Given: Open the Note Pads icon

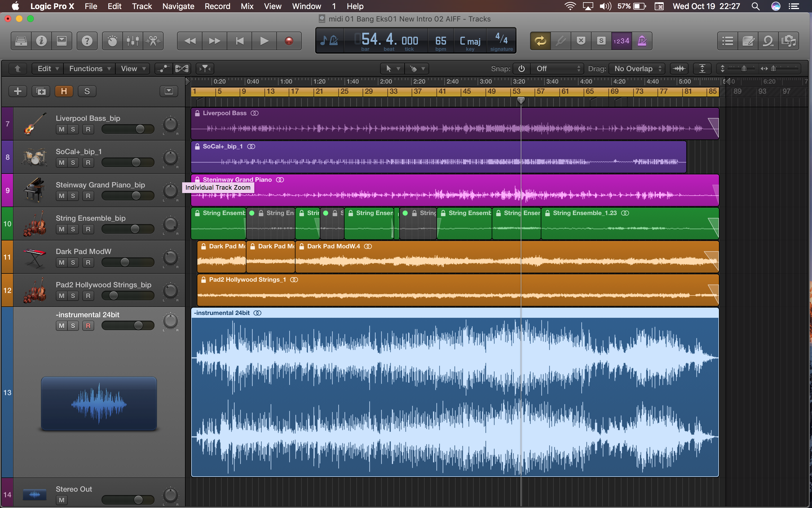Looking at the screenshot, I should click(748, 41).
